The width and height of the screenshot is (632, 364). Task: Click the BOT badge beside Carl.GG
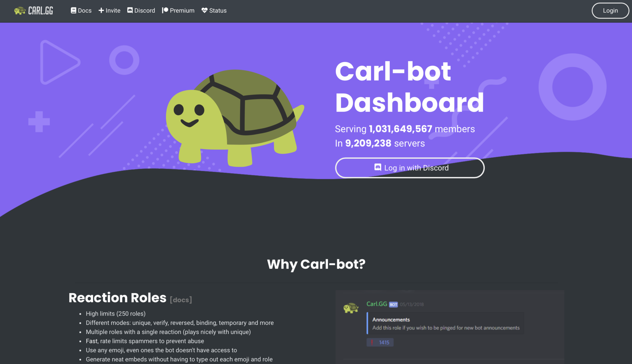click(394, 304)
